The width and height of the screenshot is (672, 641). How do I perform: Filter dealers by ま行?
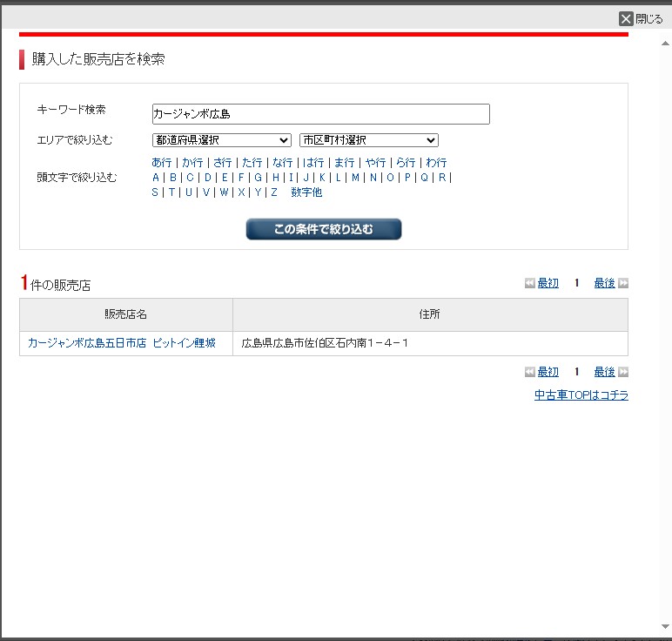pos(344,163)
